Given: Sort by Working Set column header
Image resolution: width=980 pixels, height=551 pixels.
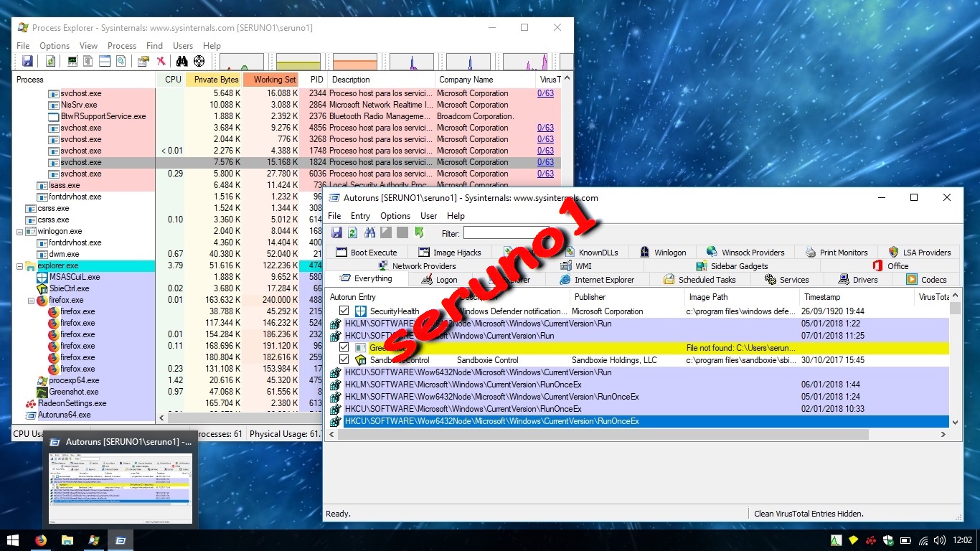Looking at the screenshot, I should [x=271, y=80].
